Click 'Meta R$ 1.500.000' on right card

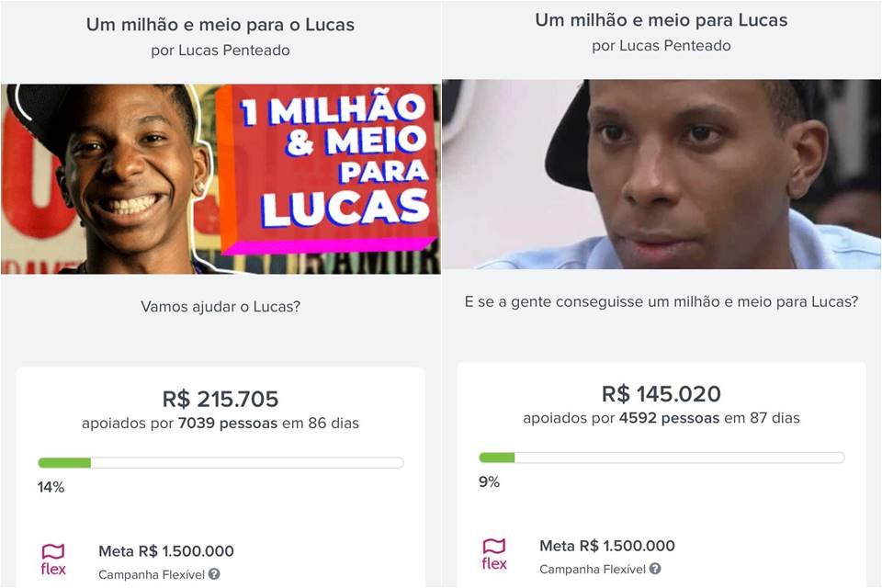click(607, 546)
